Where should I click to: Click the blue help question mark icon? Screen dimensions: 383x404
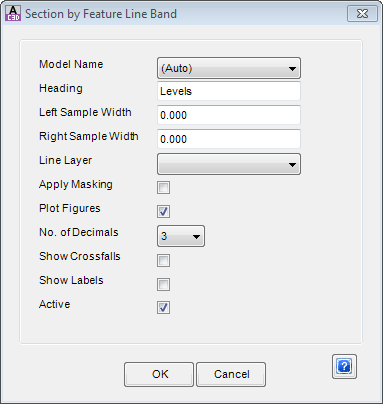(344, 366)
